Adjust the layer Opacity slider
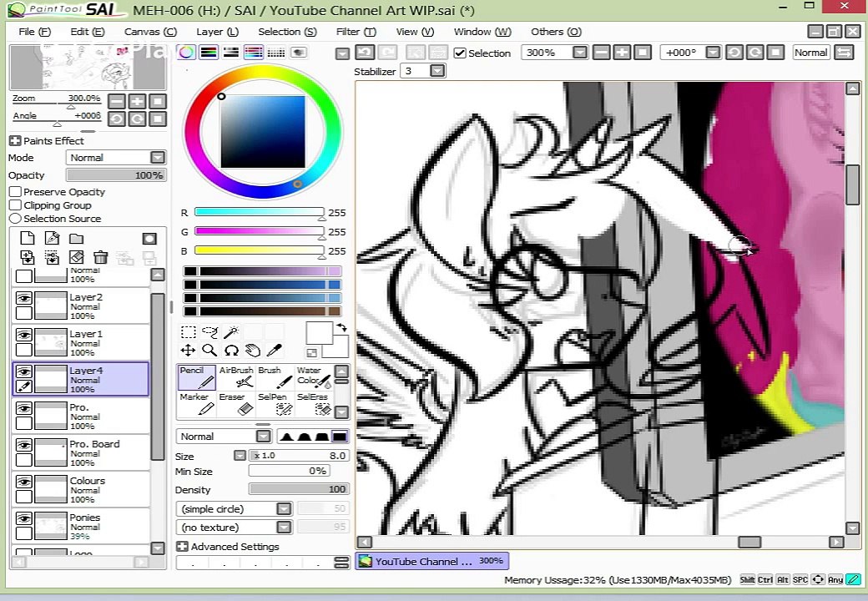This screenshot has height=601, width=868. [x=116, y=175]
